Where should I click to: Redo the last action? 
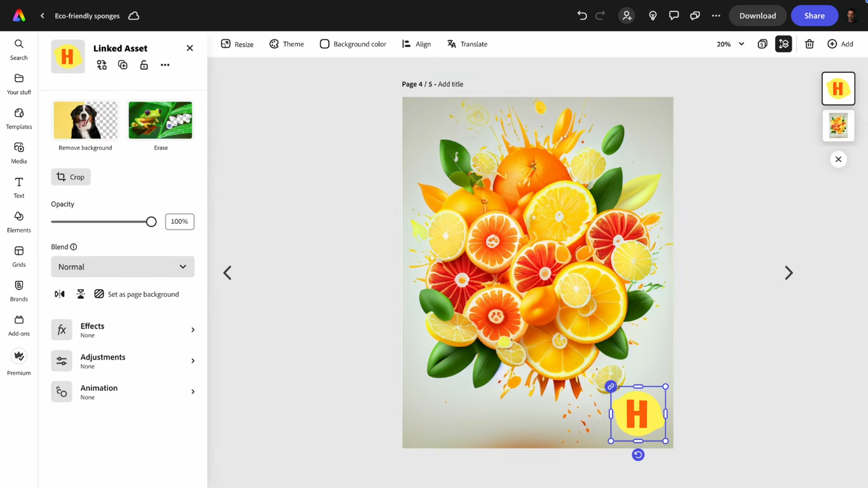pos(600,16)
